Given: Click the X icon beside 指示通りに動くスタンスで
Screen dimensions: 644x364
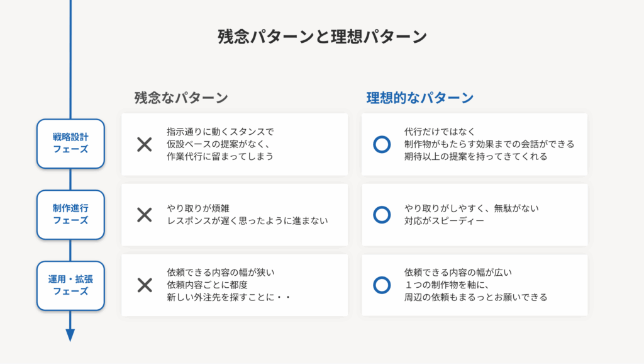Looking at the screenshot, I should click(145, 144).
